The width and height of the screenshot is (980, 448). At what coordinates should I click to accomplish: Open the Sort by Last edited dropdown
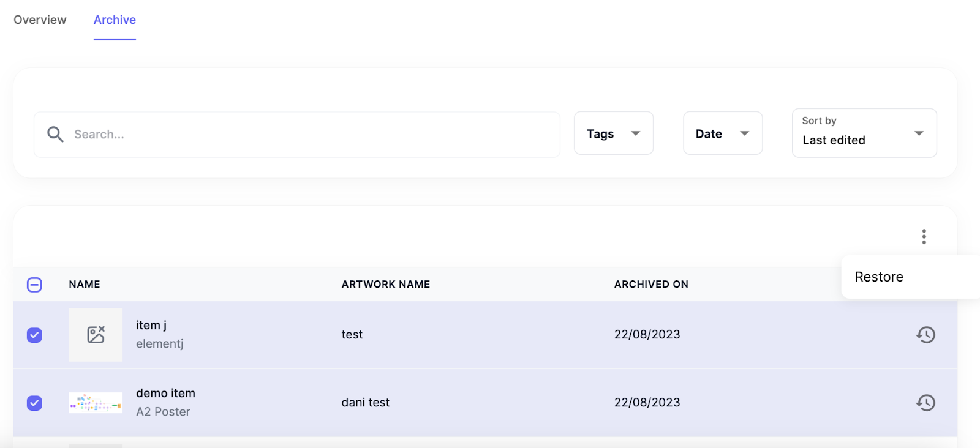pos(864,133)
